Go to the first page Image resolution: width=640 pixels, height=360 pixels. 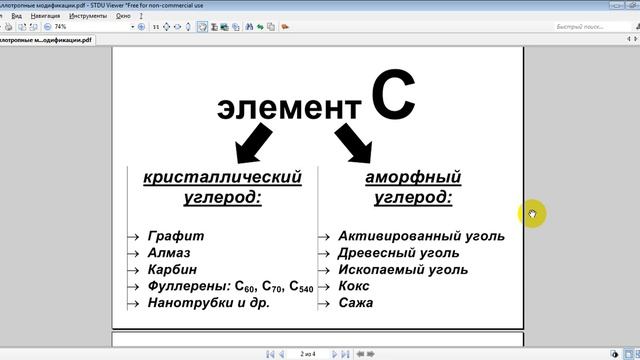[x=270, y=354]
